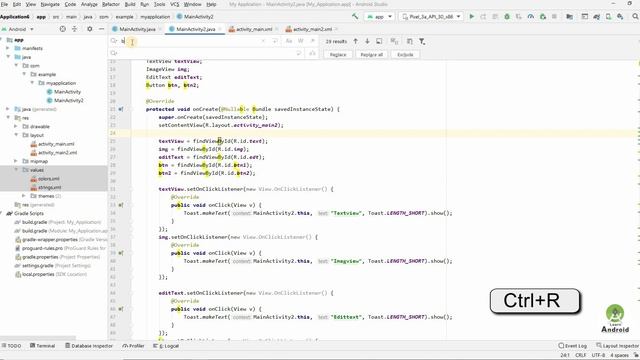Click the Replace button
Image resolution: width=640 pixels, height=360 pixels.
pyautogui.click(x=338, y=54)
